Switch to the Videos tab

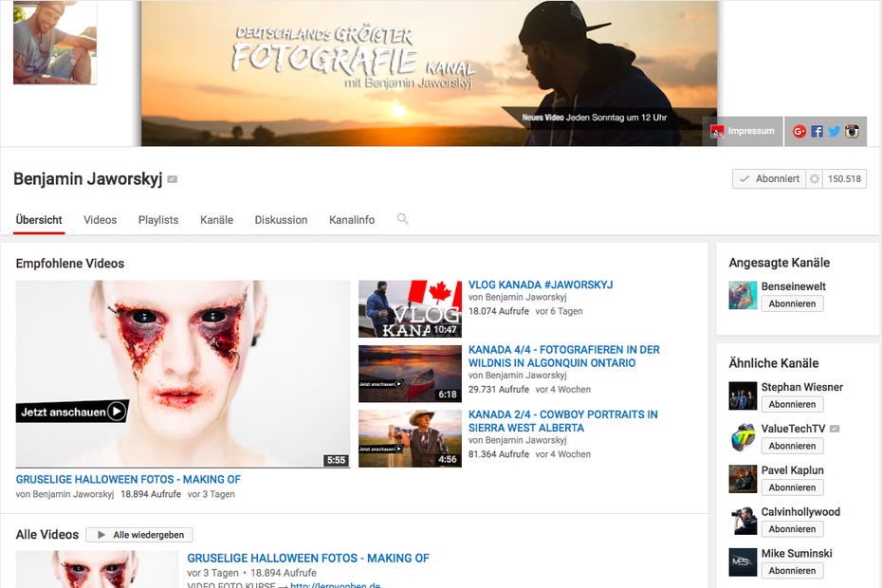[x=101, y=220]
